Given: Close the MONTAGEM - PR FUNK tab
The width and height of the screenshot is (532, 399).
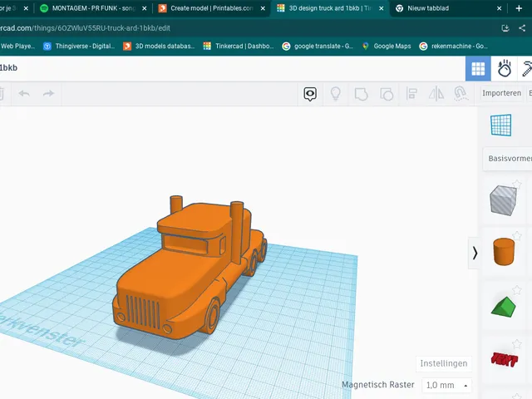Looking at the screenshot, I should tap(145, 8).
